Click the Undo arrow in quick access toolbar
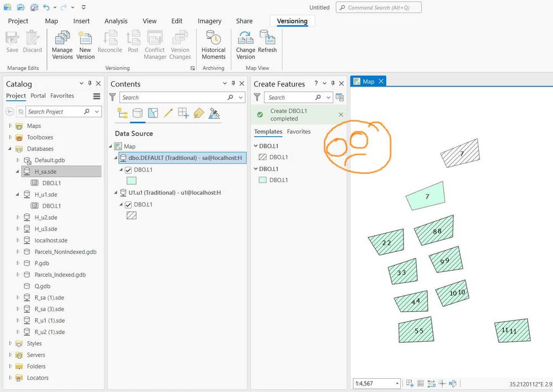The width and height of the screenshot is (553, 392). tap(46, 7)
